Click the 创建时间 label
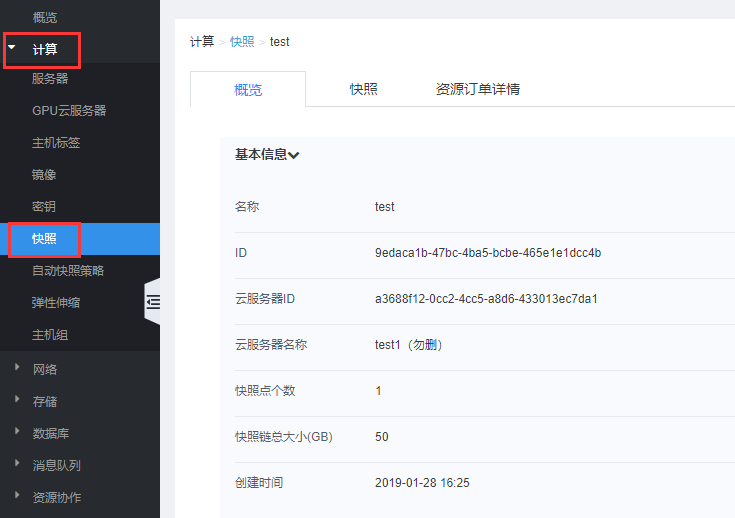 coord(259,482)
